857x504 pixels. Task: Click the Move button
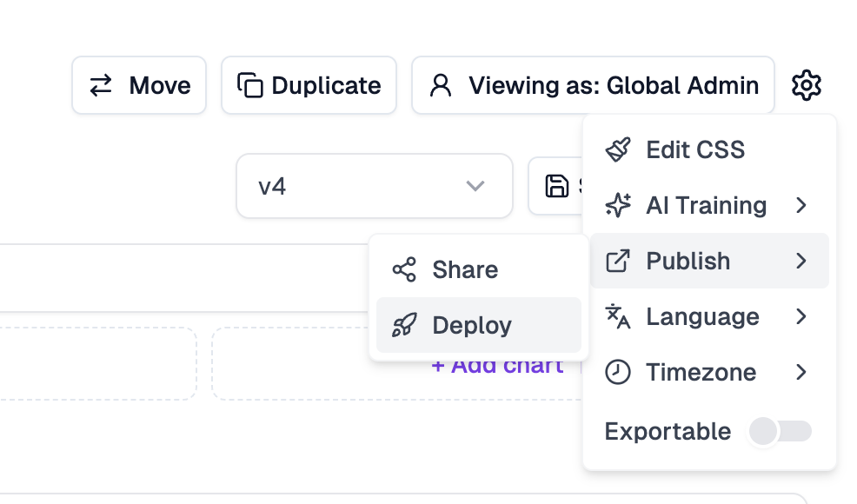point(139,85)
